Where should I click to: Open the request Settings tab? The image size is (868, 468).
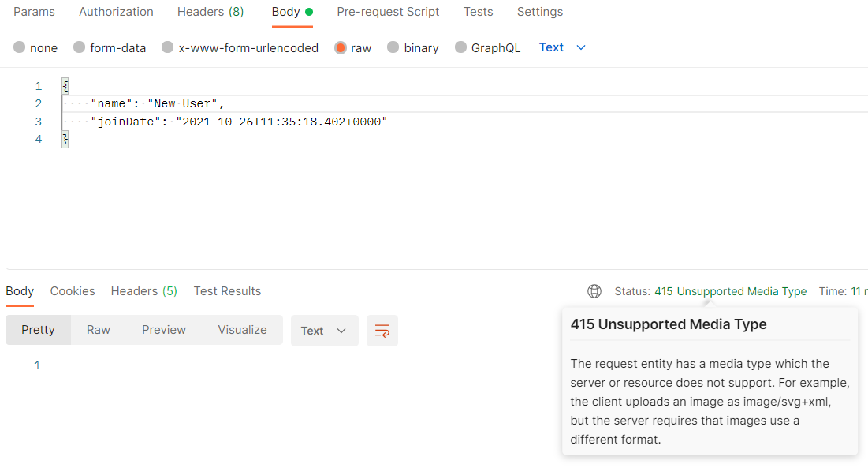539,12
